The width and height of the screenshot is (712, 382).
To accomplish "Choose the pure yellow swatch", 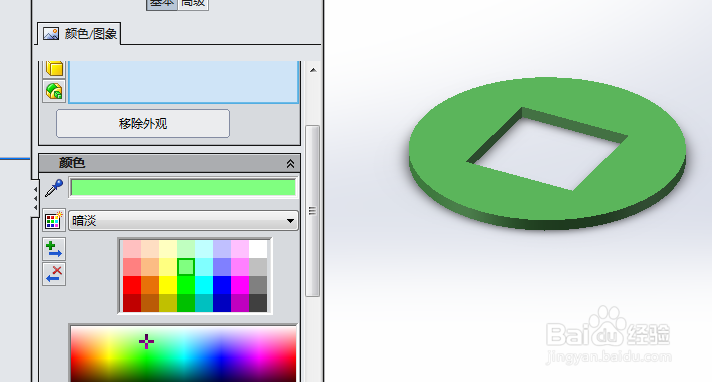I will (x=168, y=285).
